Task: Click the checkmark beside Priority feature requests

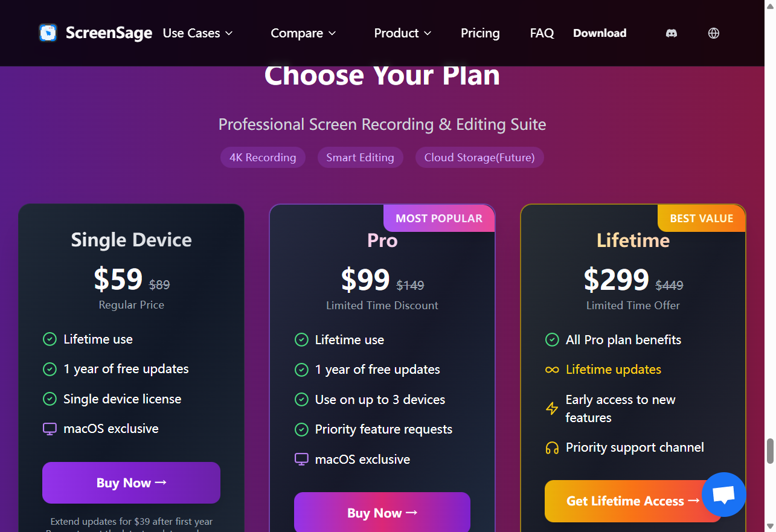Action: point(301,429)
